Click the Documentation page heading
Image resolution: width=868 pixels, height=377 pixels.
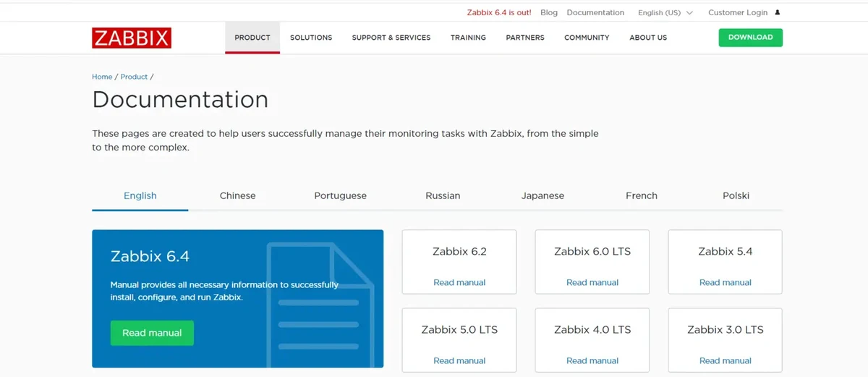pyautogui.click(x=180, y=99)
